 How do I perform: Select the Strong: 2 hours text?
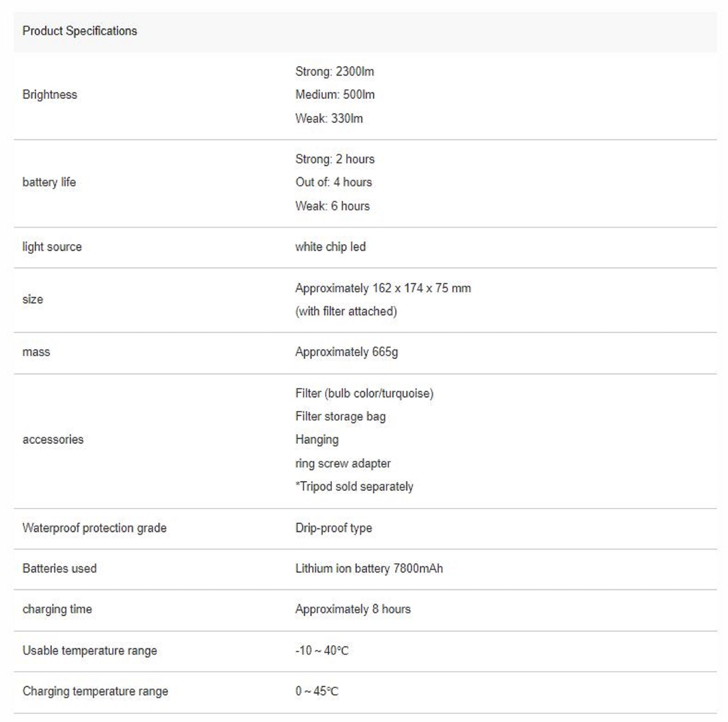(335, 159)
